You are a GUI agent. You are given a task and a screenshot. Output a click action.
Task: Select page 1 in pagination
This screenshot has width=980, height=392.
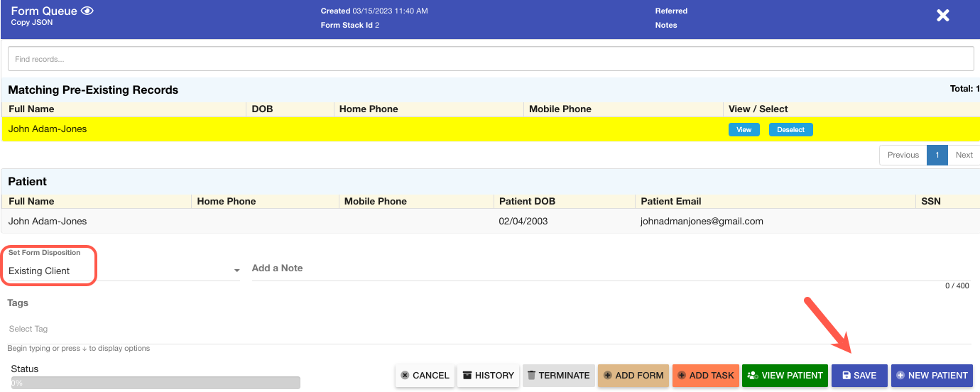[x=937, y=155]
